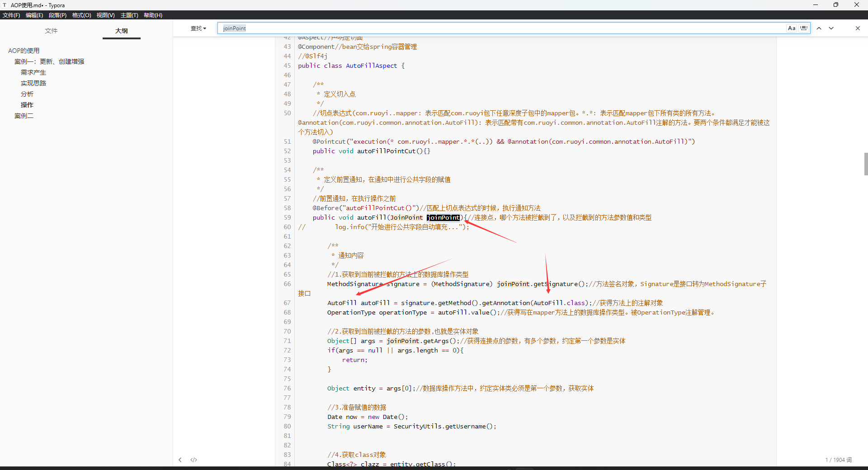Viewport: 868px width, 470px height.
Task: Open the 主题(T) menu
Action: point(129,15)
